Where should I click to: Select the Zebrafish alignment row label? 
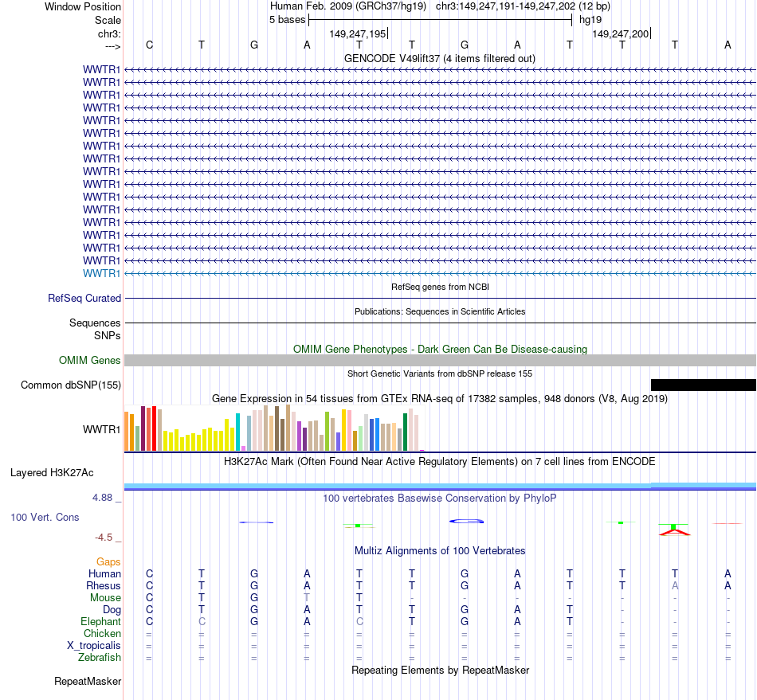point(100,657)
